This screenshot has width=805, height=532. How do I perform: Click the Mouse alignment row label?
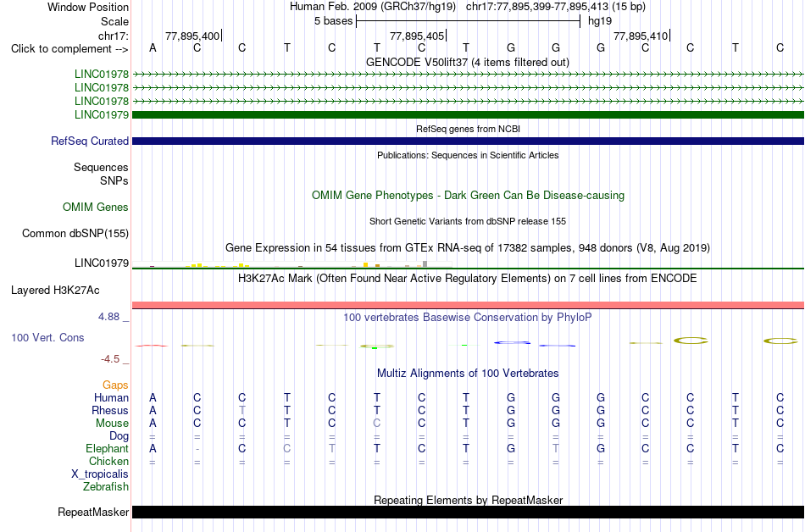112,424
